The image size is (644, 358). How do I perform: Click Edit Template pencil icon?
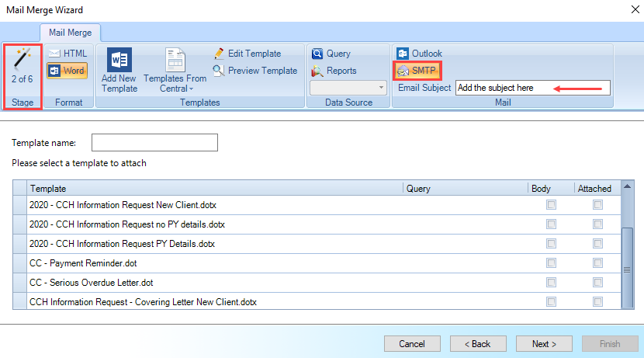pyautogui.click(x=219, y=54)
